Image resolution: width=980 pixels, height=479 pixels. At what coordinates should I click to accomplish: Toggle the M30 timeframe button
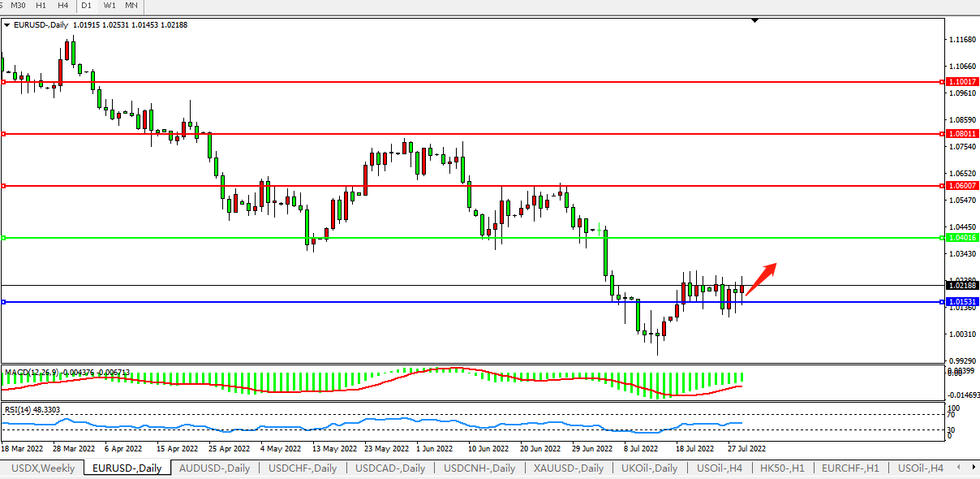pyautogui.click(x=18, y=6)
